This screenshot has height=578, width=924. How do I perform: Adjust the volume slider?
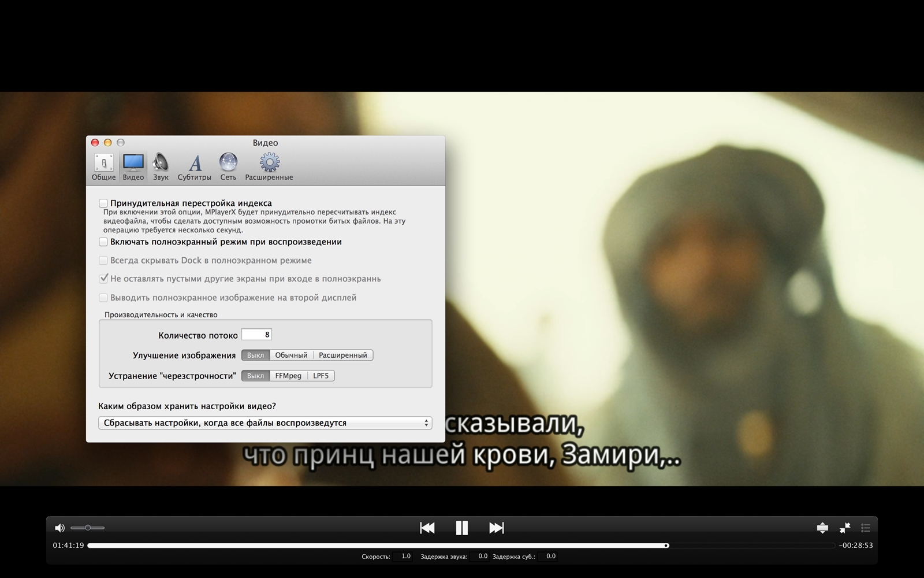click(x=88, y=528)
